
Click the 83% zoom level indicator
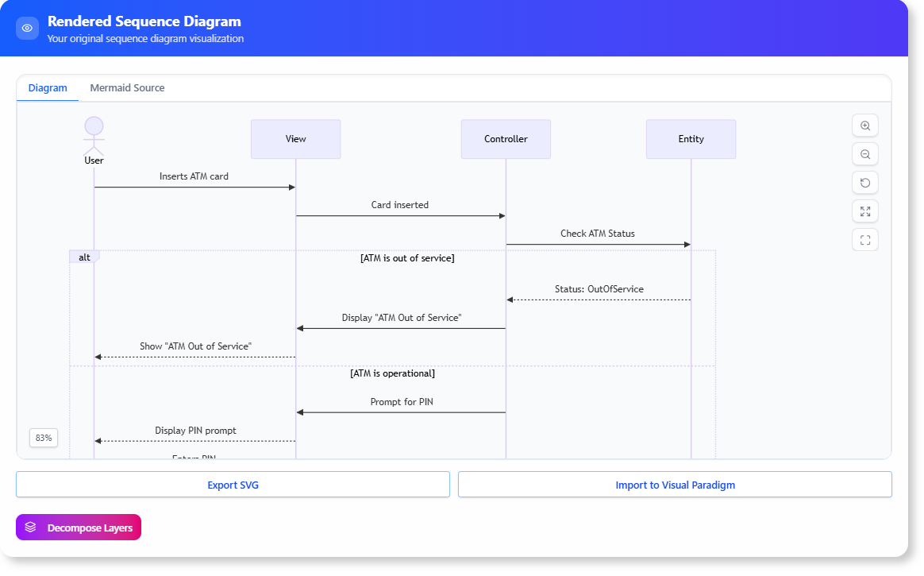point(44,438)
